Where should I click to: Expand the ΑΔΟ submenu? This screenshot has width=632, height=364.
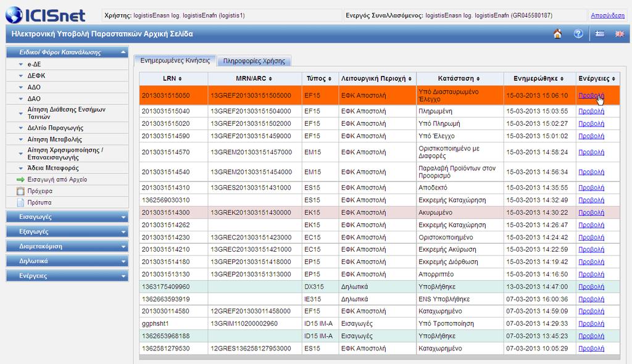pos(21,87)
